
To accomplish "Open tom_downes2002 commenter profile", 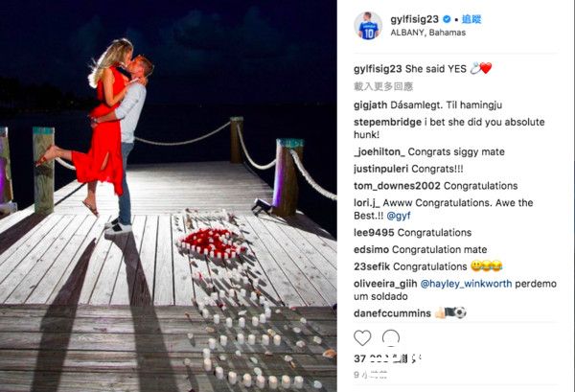I will pos(397,186).
